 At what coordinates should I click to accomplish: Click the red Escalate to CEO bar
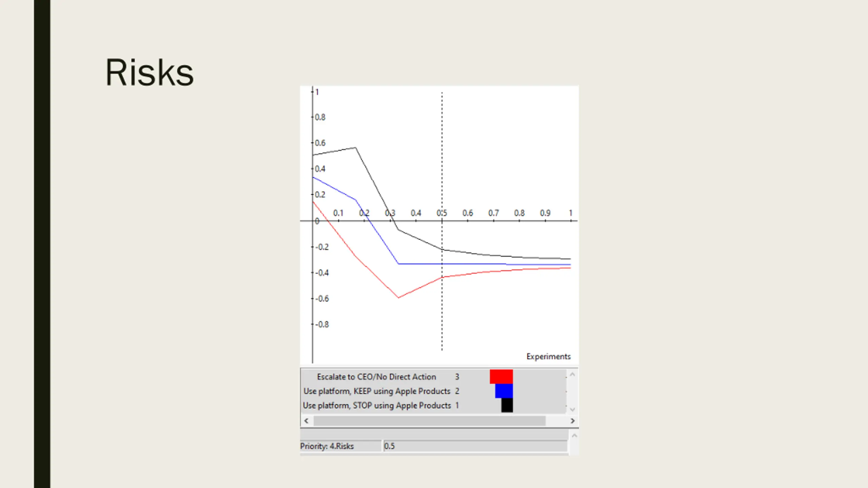pos(501,377)
